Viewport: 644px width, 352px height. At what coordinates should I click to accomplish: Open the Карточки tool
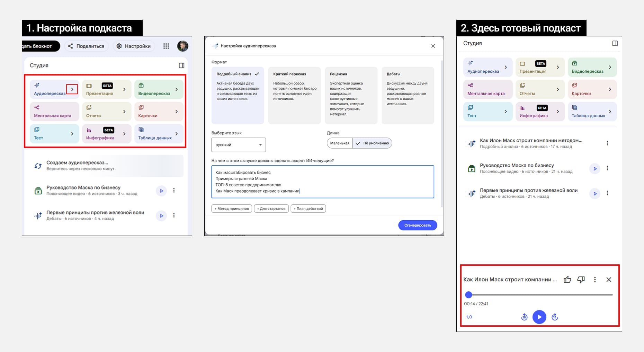click(x=158, y=111)
